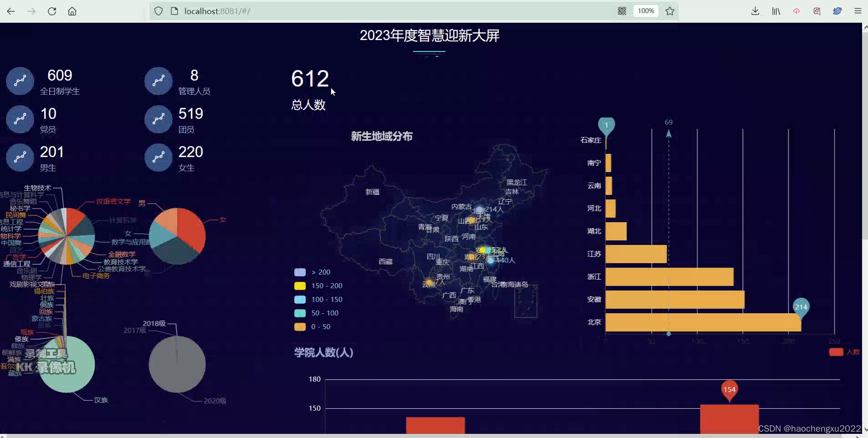Toggle the 100 - 150 blue legend swatch

point(300,300)
